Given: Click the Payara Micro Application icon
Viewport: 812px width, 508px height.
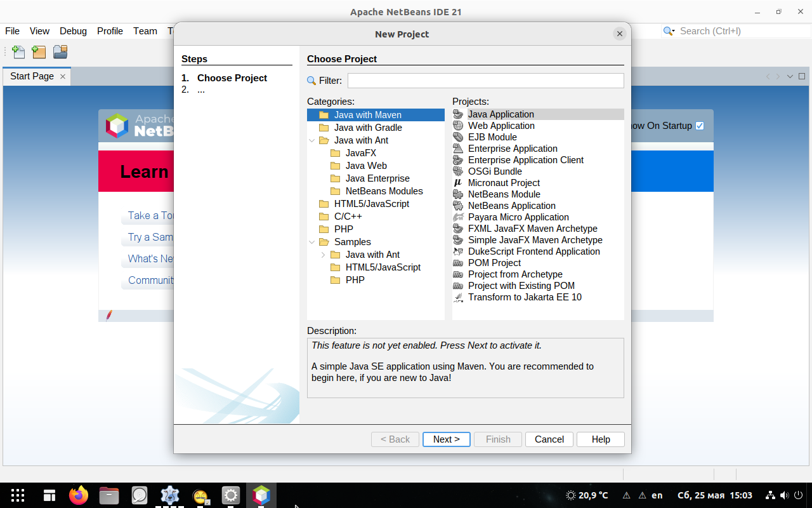Looking at the screenshot, I should point(458,217).
